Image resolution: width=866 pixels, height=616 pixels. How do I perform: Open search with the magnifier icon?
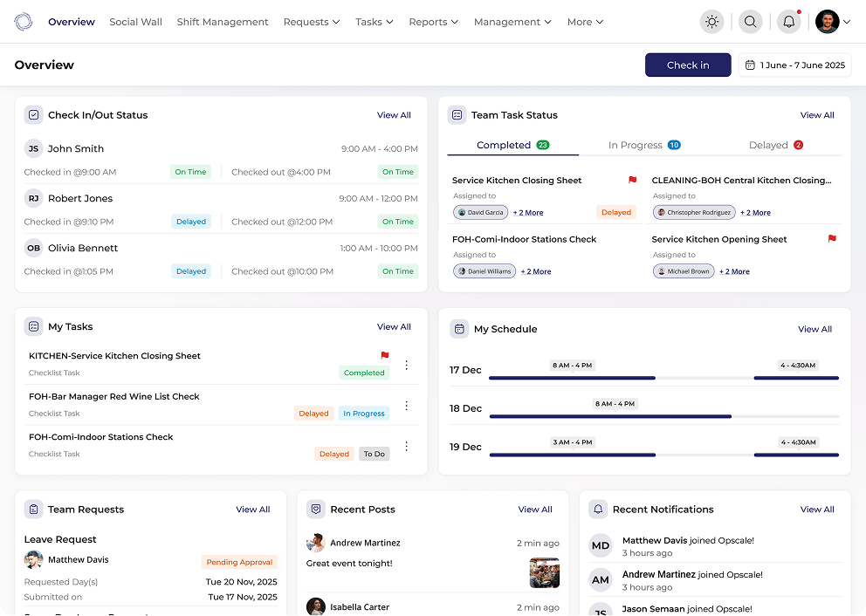[x=750, y=22]
